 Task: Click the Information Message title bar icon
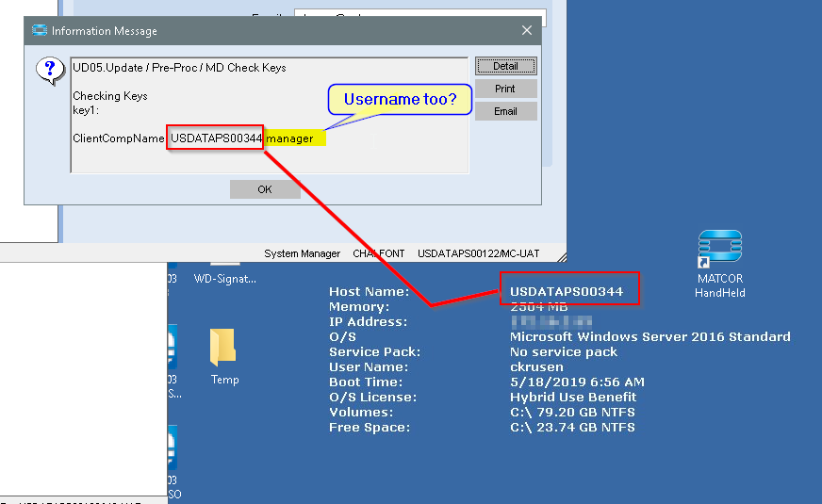(x=40, y=30)
